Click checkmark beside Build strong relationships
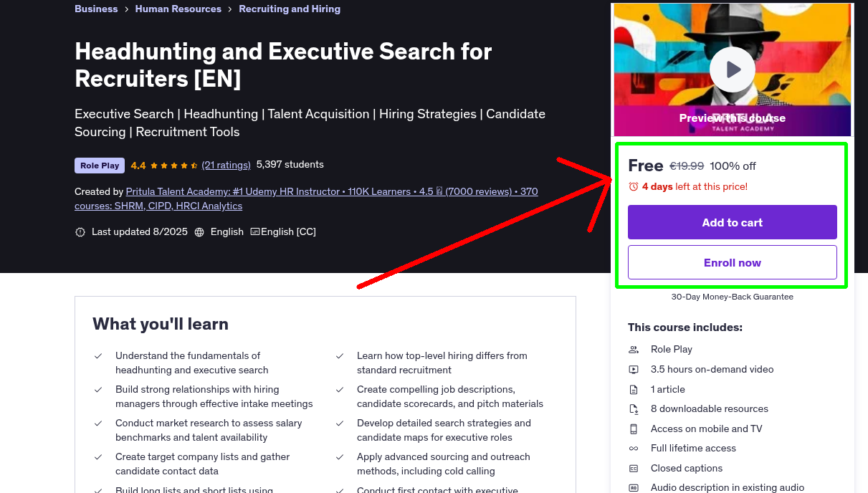Image resolution: width=868 pixels, height=493 pixels. click(98, 390)
